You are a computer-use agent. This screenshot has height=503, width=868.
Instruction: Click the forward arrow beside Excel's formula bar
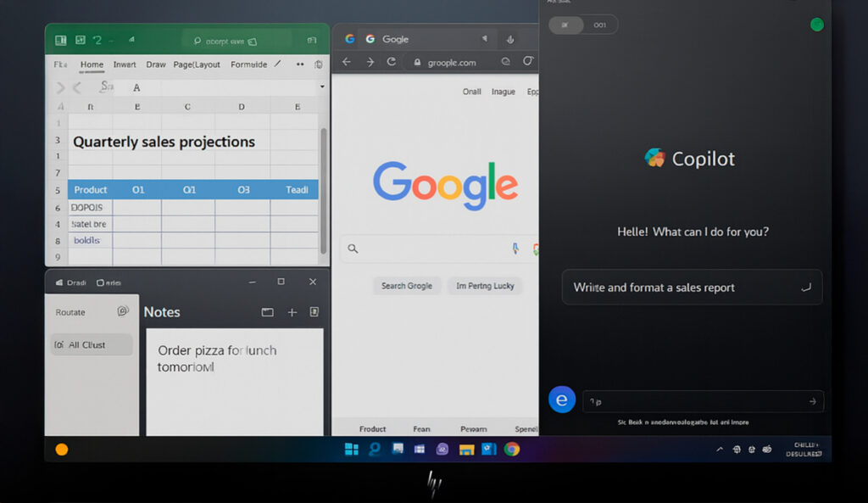60,87
